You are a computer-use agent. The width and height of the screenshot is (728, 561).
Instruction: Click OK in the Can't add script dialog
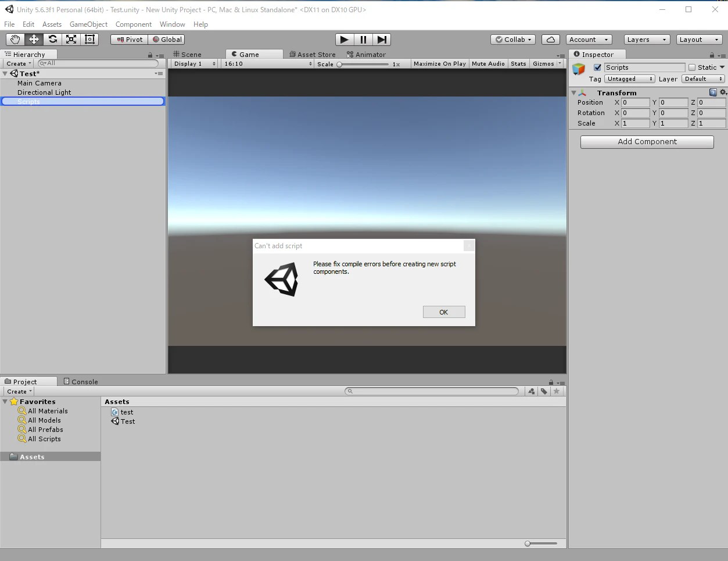pyautogui.click(x=444, y=312)
